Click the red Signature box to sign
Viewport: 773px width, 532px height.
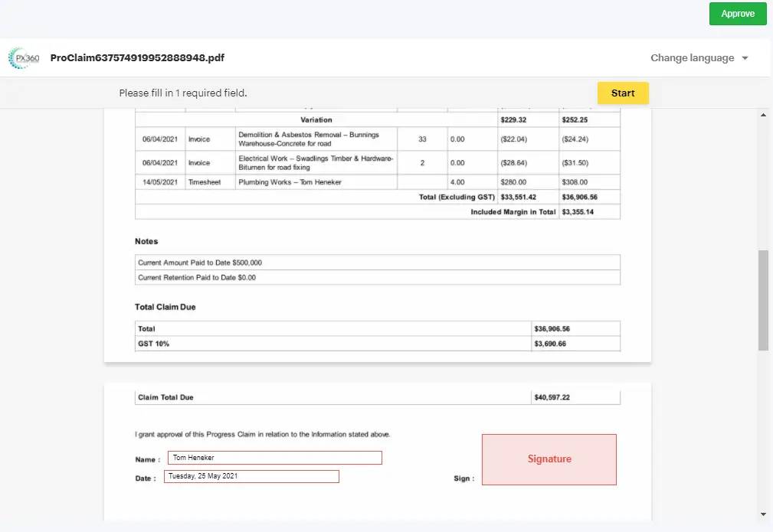pyautogui.click(x=549, y=459)
